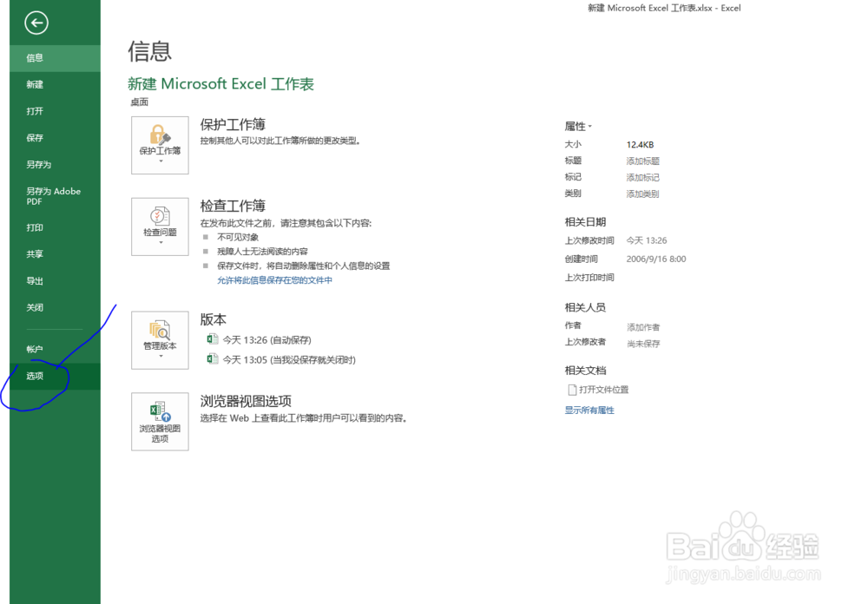Open Share (共享) in the sidebar
The width and height of the screenshot is (868, 604).
pos(55,254)
